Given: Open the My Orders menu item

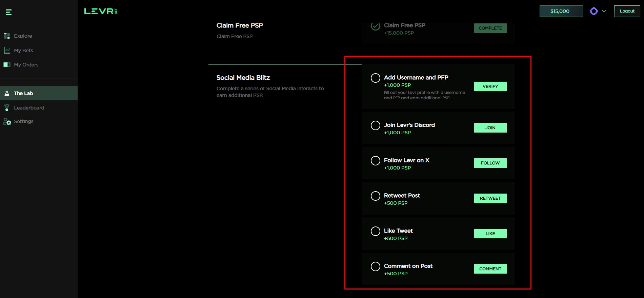Looking at the screenshot, I should [x=26, y=65].
